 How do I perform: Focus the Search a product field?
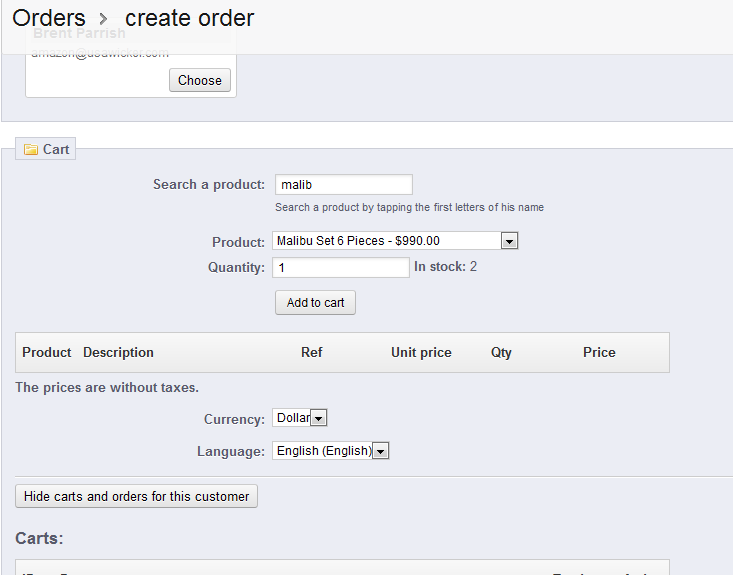(343, 185)
